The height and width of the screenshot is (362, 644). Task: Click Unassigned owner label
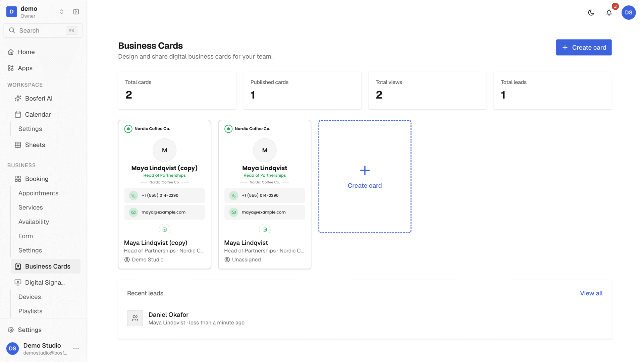(x=243, y=260)
